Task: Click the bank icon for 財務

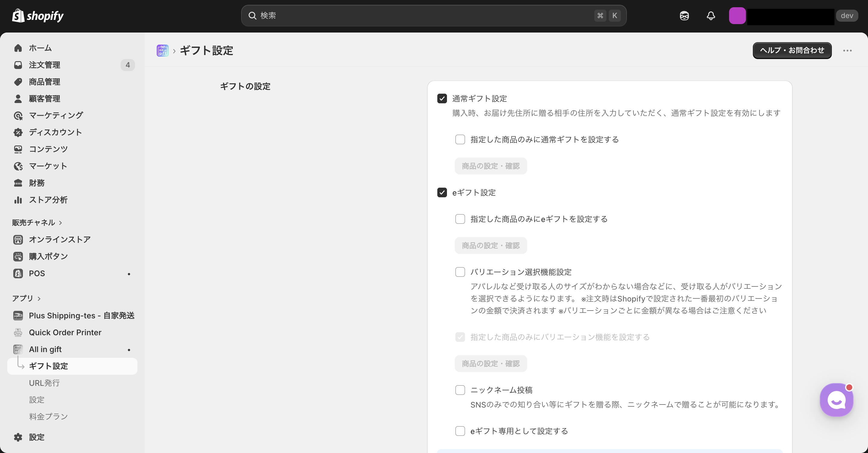Action: [18, 183]
